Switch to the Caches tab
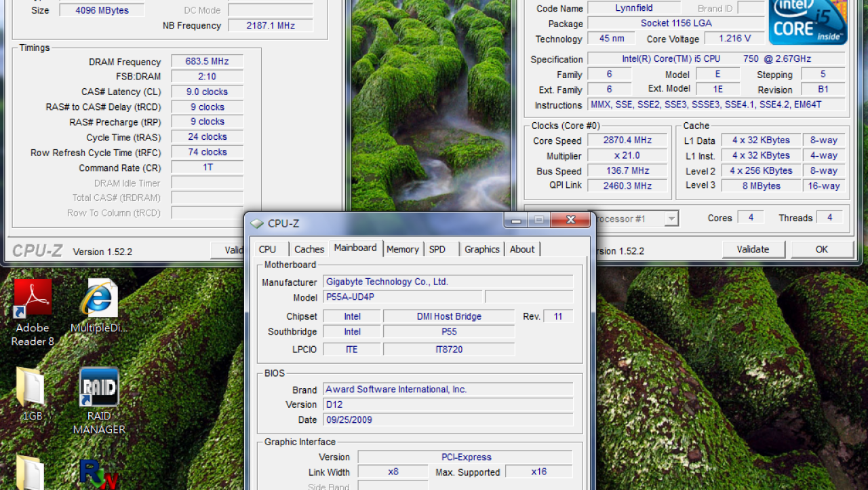868x490 pixels. (309, 249)
